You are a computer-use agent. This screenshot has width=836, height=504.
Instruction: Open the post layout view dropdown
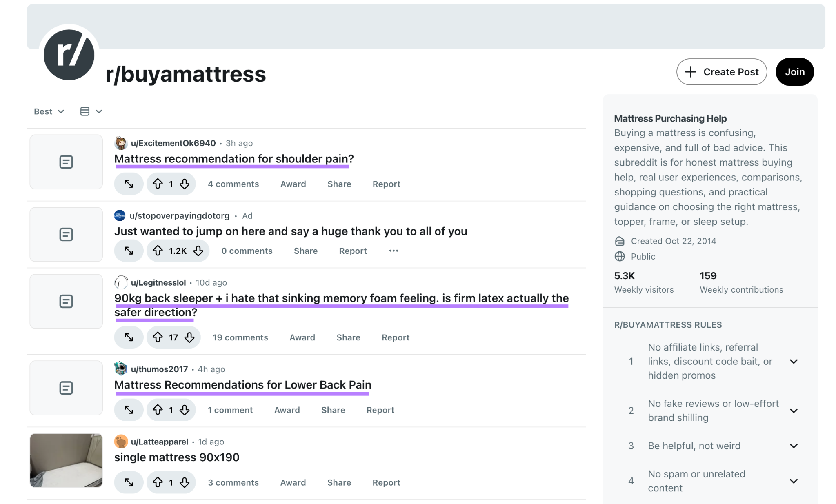[91, 111]
